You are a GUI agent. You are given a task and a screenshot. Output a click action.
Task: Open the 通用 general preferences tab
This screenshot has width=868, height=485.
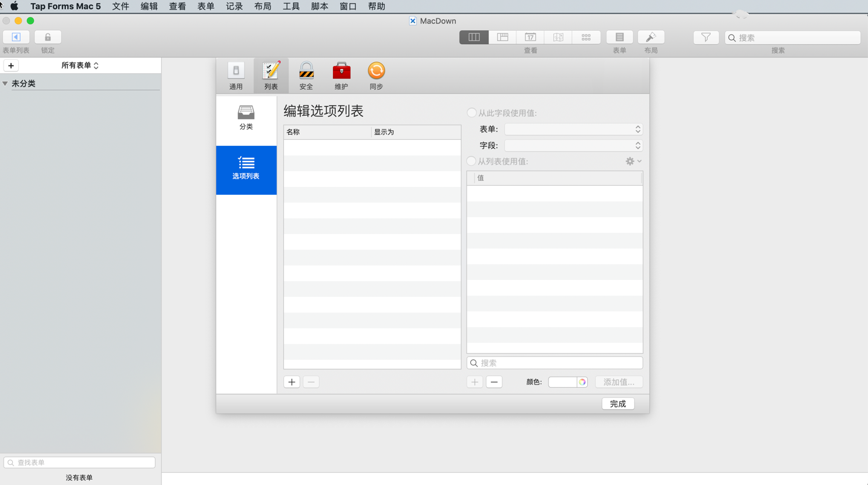click(235, 76)
